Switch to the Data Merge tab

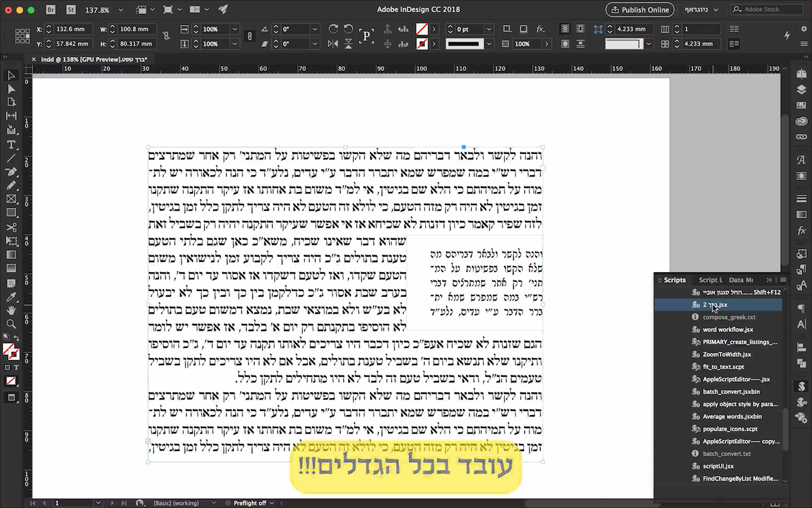tap(741, 280)
